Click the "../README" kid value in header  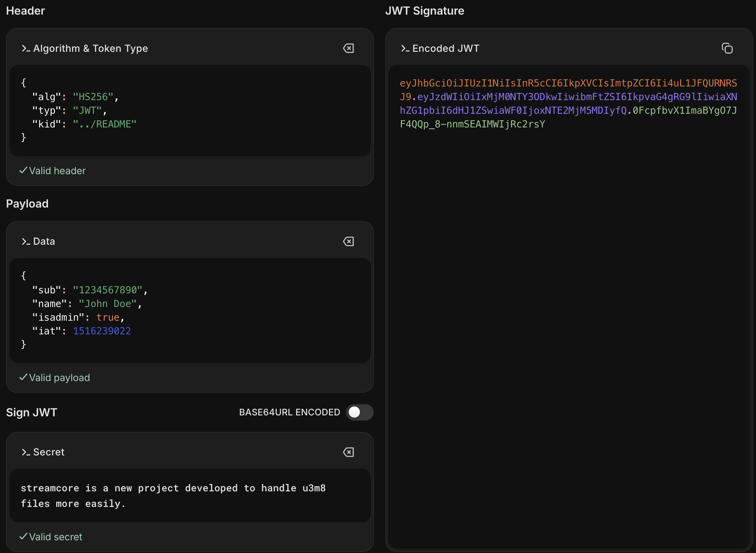click(105, 124)
